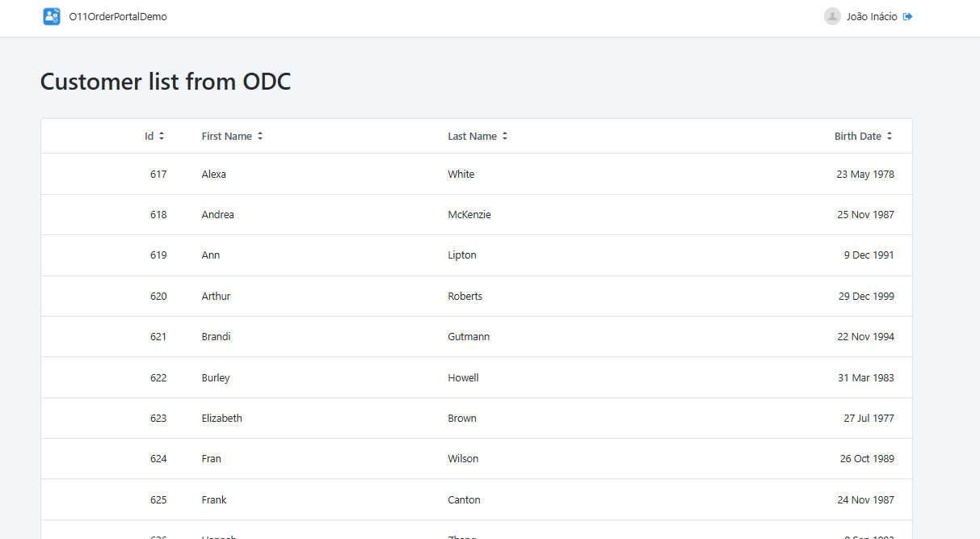Click the person silhouette inside the avatar circle
The height and width of the screenshot is (539, 980).
pyautogui.click(x=832, y=16)
